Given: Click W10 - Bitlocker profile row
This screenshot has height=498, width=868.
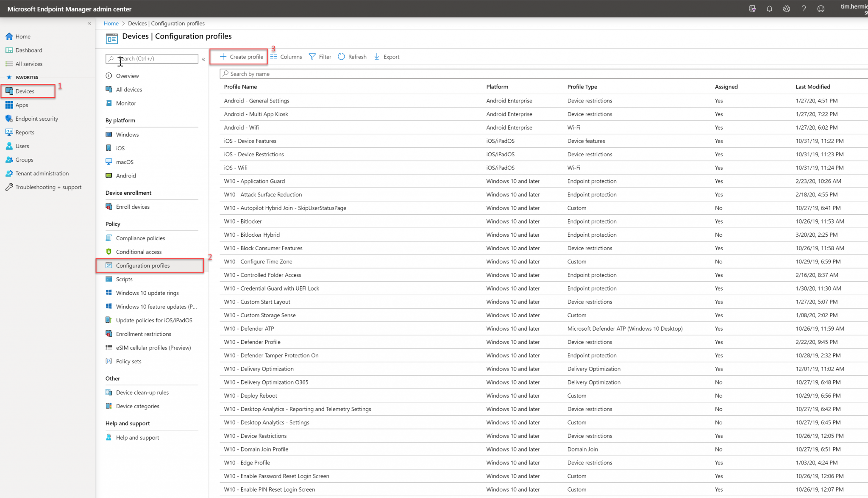Looking at the screenshot, I should pyautogui.click(x=242, y=221).
